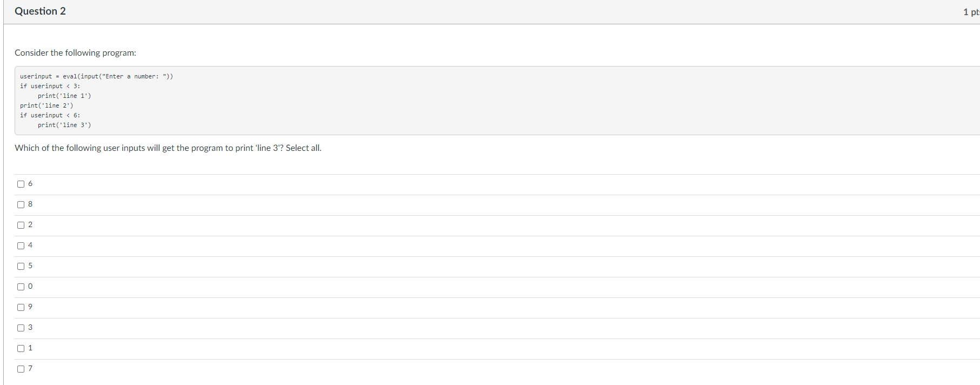Click the '1 pts' point value label
The image size is (980, 385).
pyautogui.click(x=971, y=12)
